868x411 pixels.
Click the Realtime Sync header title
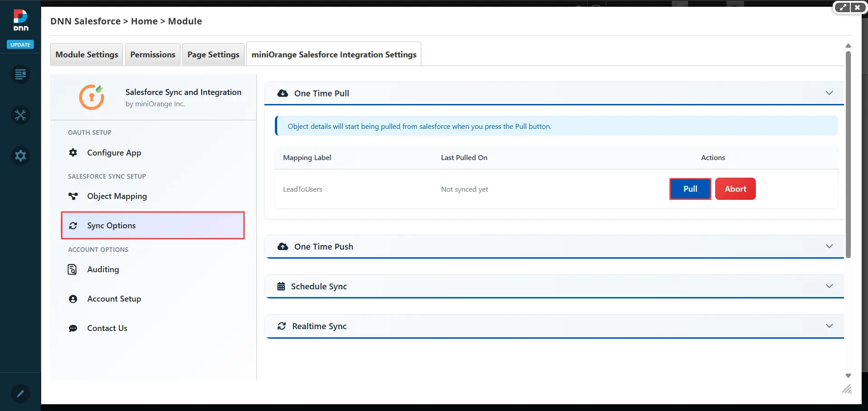pyautogui.click(x=319, y=326)
